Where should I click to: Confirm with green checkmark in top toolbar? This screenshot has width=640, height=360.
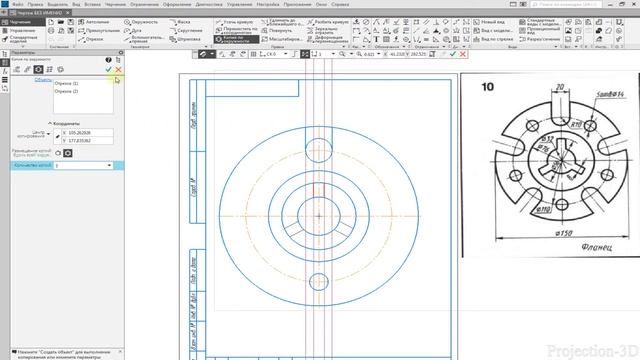click(453, 54)
